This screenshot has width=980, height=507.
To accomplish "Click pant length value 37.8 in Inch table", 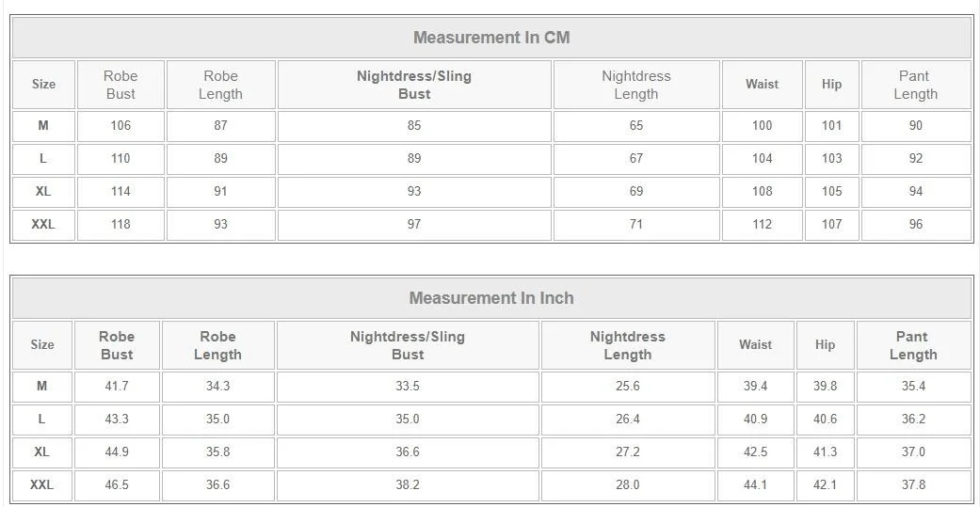I will (913, 484).
